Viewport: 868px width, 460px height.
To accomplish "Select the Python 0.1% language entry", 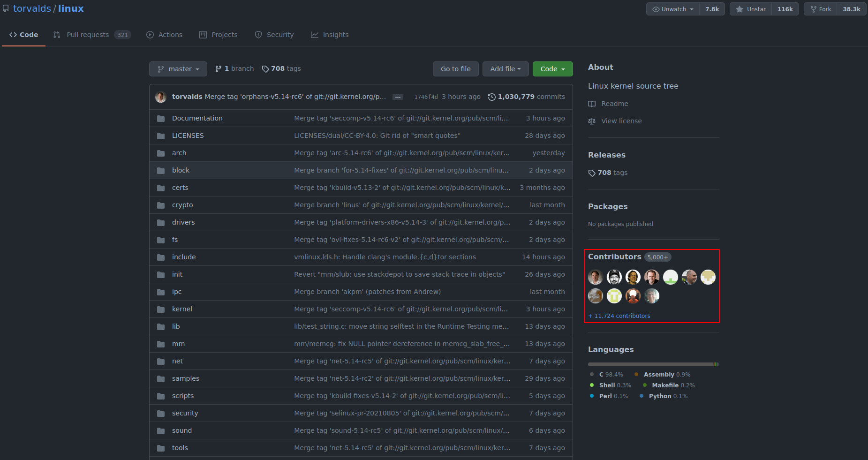I will [x=664, y=396].
